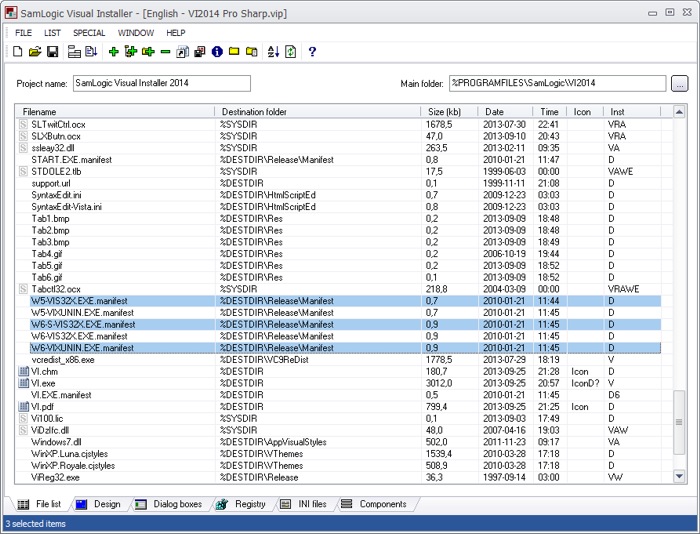Screen dimensions: 700x534
Task: Switch to the Design tab
Action: tap(99, 504)
